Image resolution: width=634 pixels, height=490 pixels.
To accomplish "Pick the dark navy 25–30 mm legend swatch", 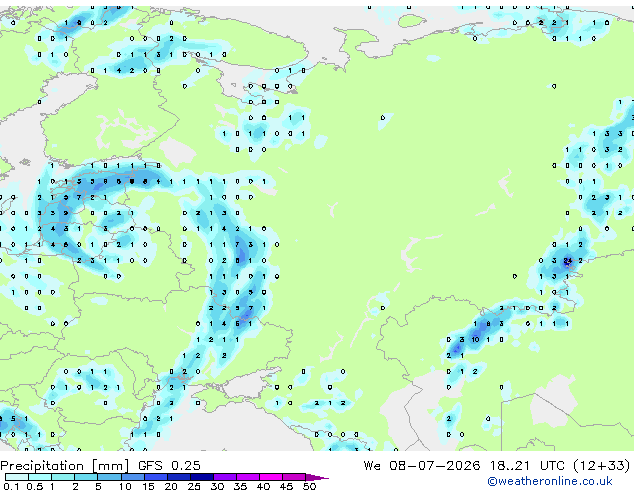I will pyautogui.click(x=202, y=477).
